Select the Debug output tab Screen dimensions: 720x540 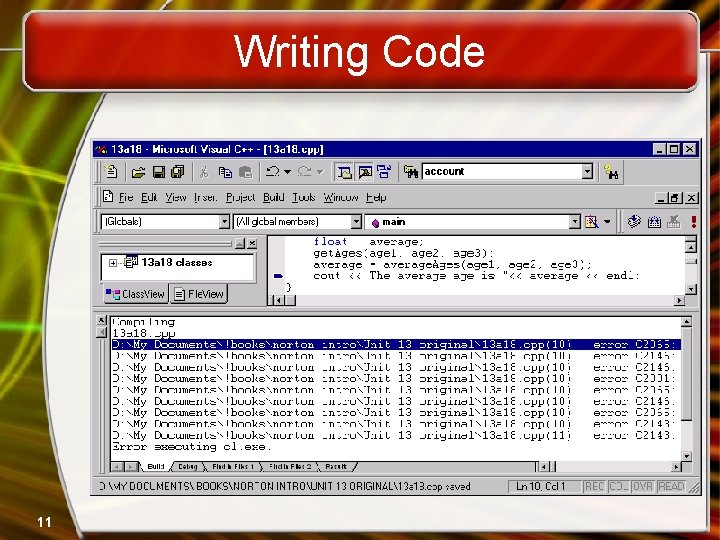point(187,467)
